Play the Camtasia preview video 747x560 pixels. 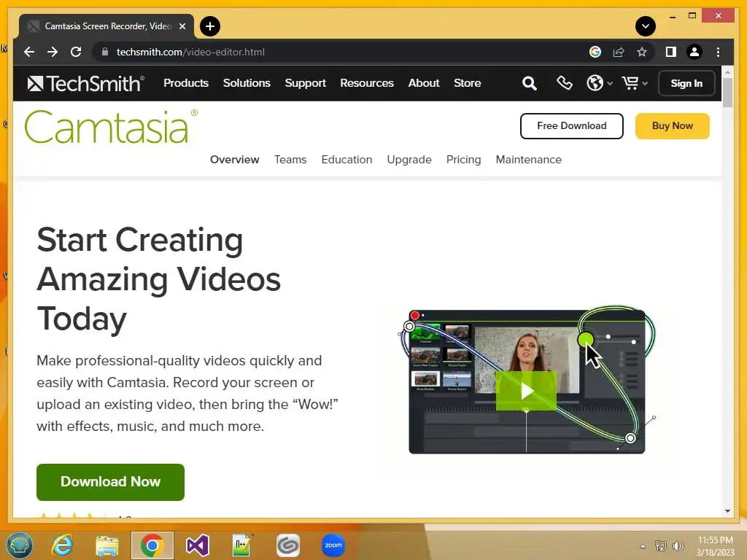(x=526, y=391)
